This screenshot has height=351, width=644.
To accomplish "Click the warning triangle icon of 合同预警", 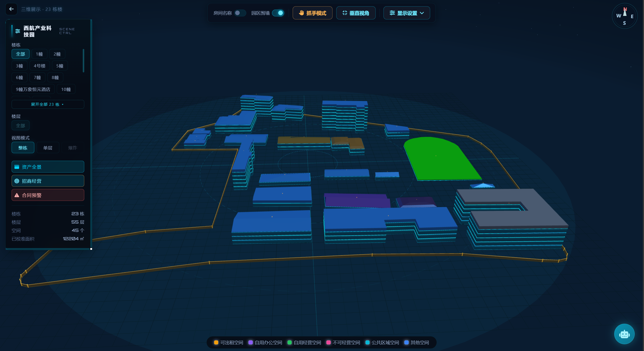I will 17,195.
